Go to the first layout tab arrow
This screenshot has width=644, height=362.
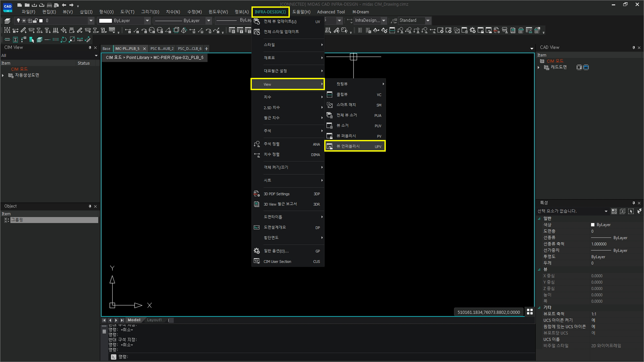[104, 320]
